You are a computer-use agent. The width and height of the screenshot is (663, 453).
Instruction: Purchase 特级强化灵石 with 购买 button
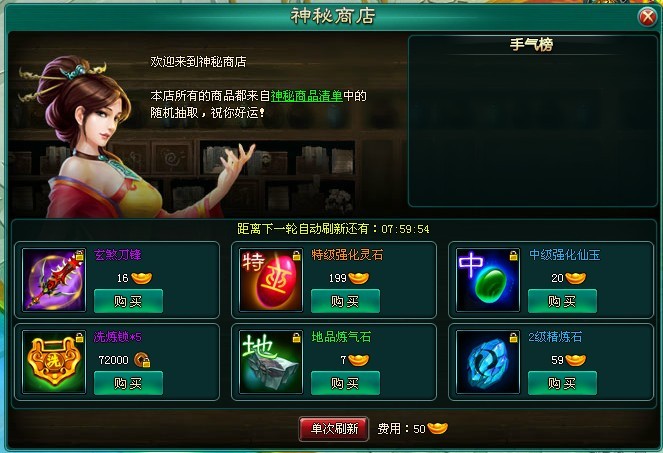pos(345,301)
